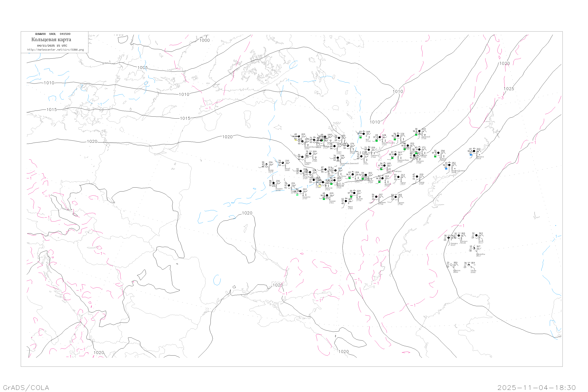Click the Буй station overcast circle
The width and height of the screenshot is (588, 392).
(364, 134)
